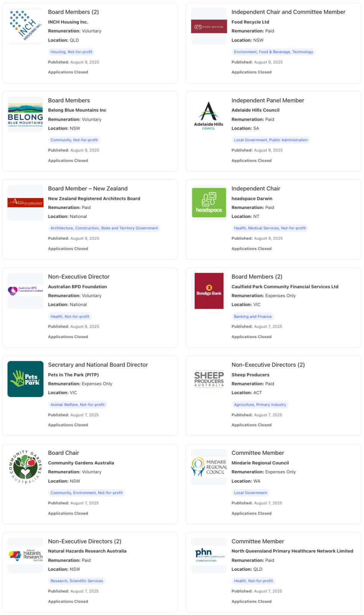Open the Independent Chair and Committee Member listing
This screenshot has height=615, width=364.
point(288,12)
